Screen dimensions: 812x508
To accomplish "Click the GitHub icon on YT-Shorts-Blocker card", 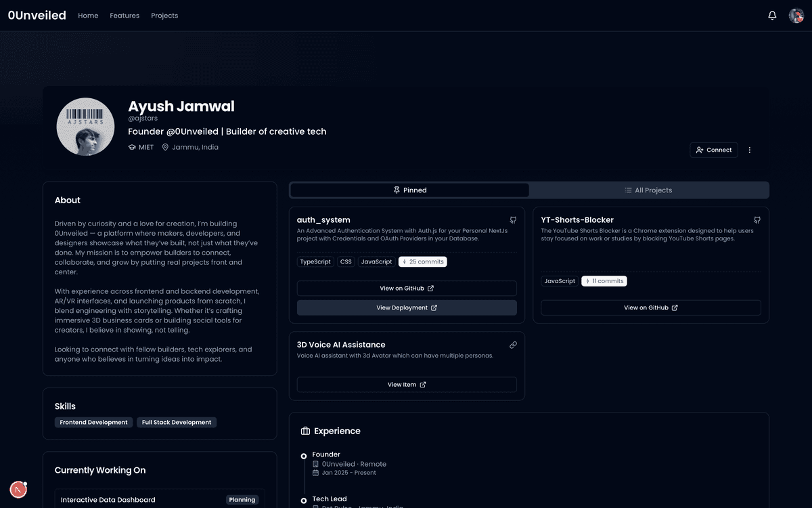I will click(757, 220).
